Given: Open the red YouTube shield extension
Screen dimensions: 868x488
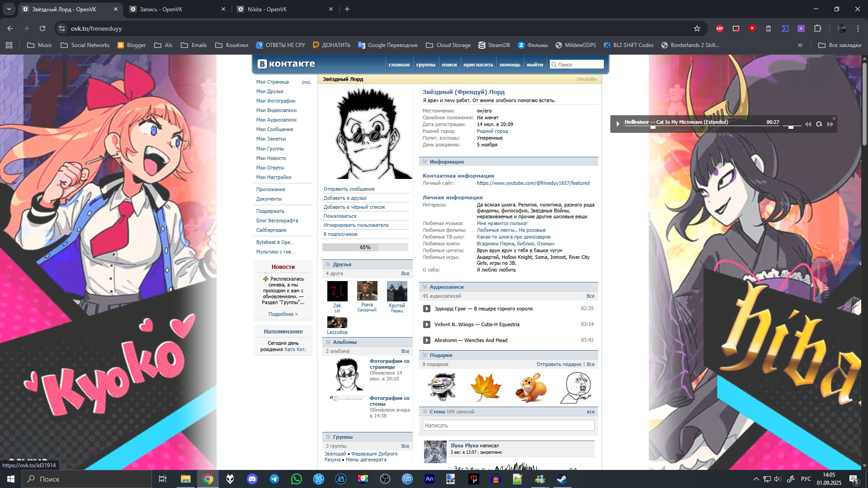Looking at the screenshot, I should coord(752,28).
